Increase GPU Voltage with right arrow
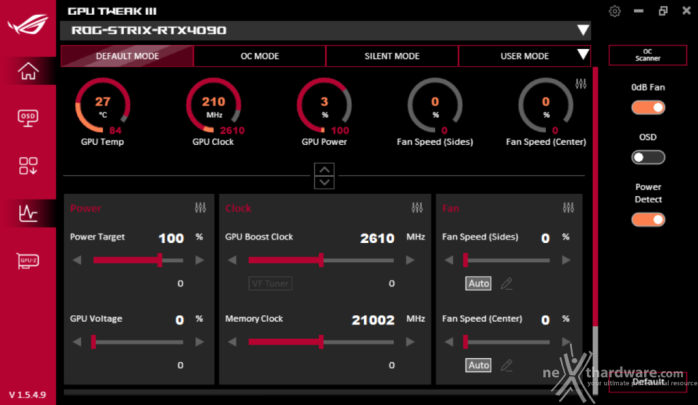 [200, 342]
